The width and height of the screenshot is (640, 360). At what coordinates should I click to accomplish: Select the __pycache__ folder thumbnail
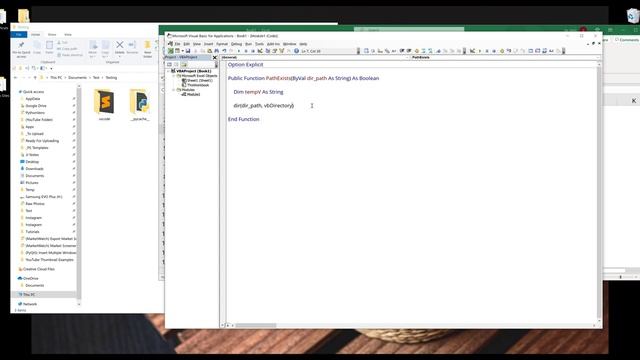point(140,105)
